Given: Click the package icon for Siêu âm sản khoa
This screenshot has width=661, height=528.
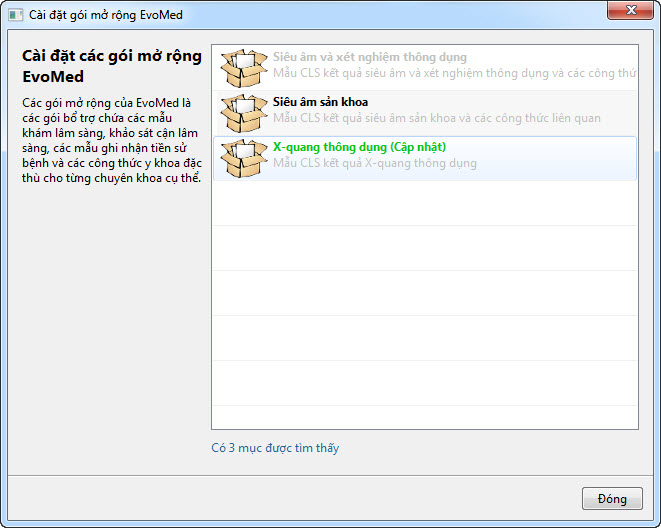Looking at the screenshot, I should coord(244,114).
